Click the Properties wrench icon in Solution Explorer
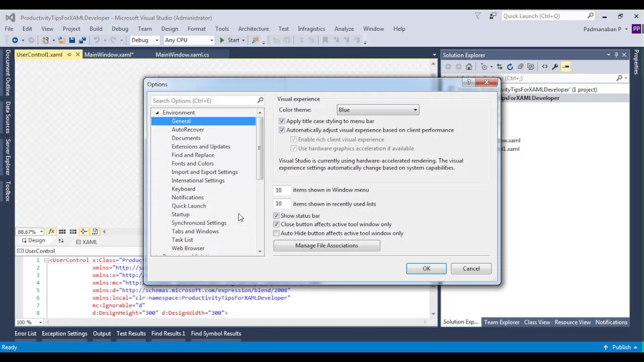The image size is (644, 362). point(555,66)
